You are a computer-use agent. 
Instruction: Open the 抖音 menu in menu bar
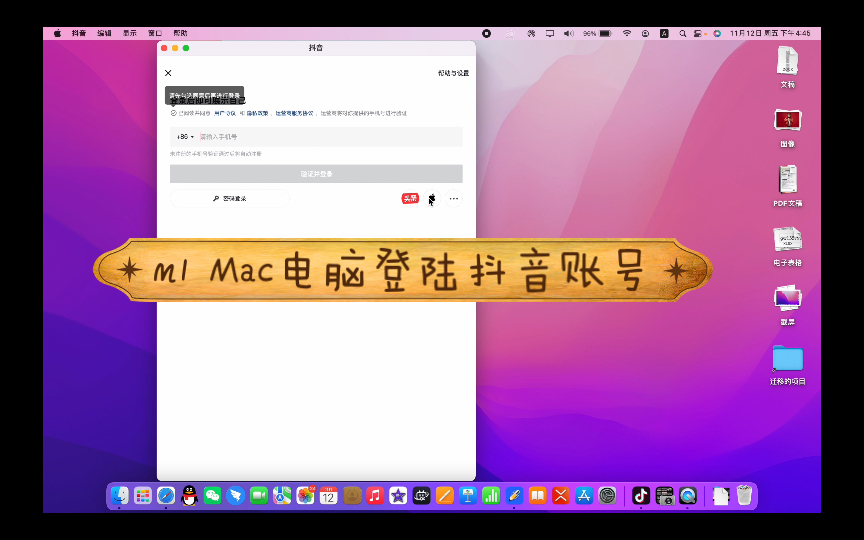point(79,33)
